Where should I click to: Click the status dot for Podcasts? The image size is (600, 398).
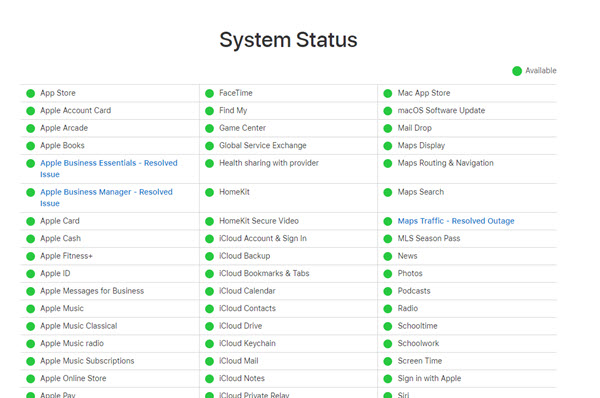[388, 291]
